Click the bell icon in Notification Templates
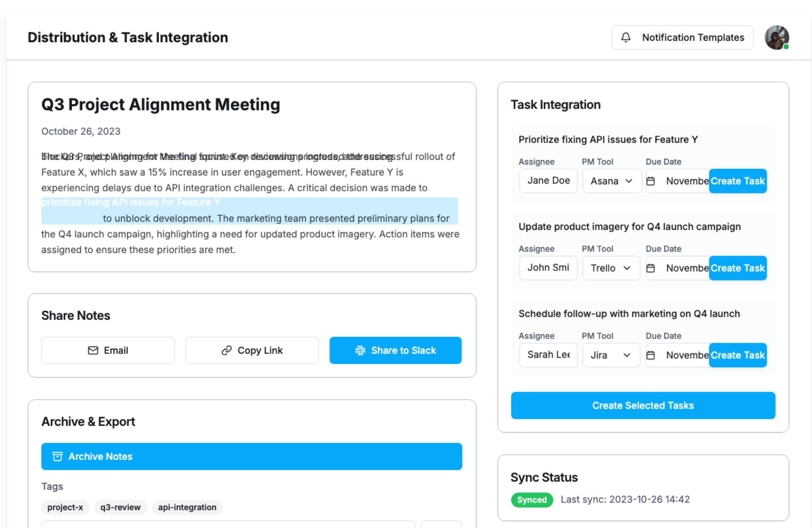The image size is (812, 528). tap(625, 38)
